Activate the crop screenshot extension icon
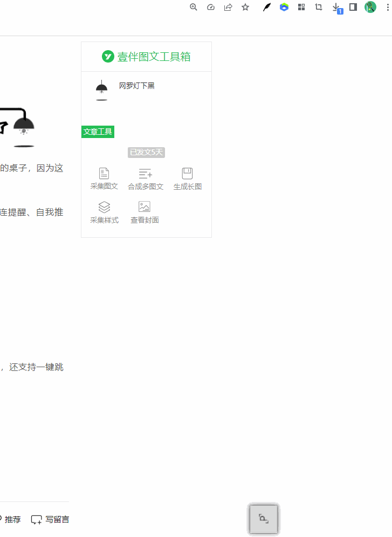392x537 pixels. click(319, 7)
